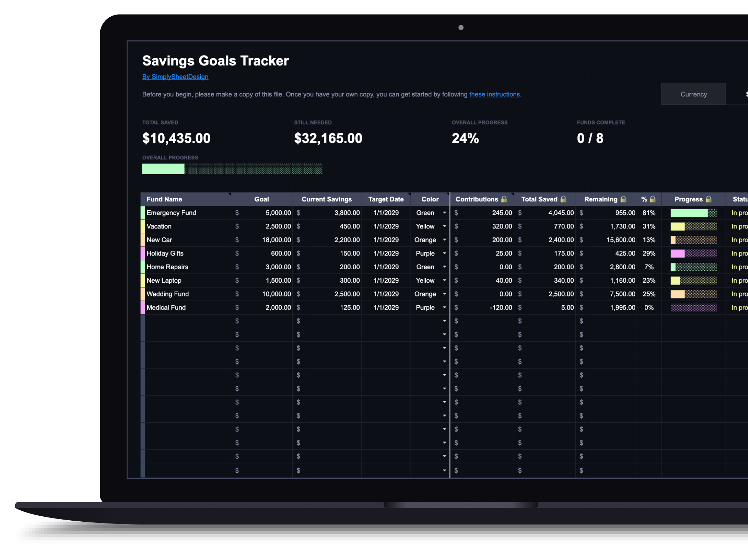Select the 3,800.00 current savings cell
Image resolution: width=748 pixels, height=560 pixels.
click(x=327, y=213)
